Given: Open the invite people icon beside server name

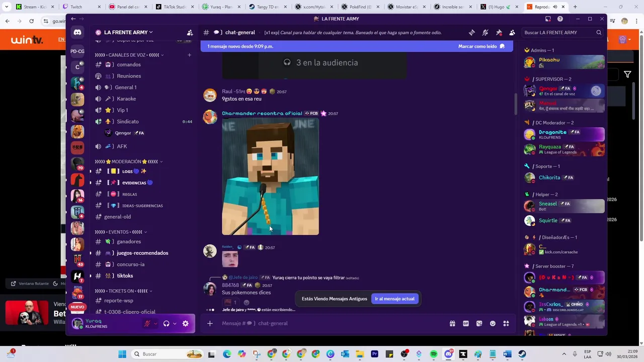Looking at the screenshot, I should (x=190, y=33).
